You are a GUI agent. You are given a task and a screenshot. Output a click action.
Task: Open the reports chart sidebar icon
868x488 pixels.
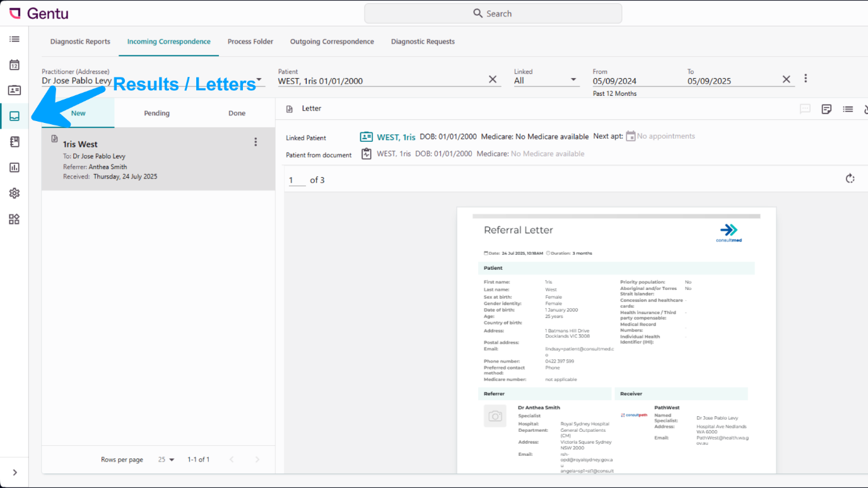14,168
